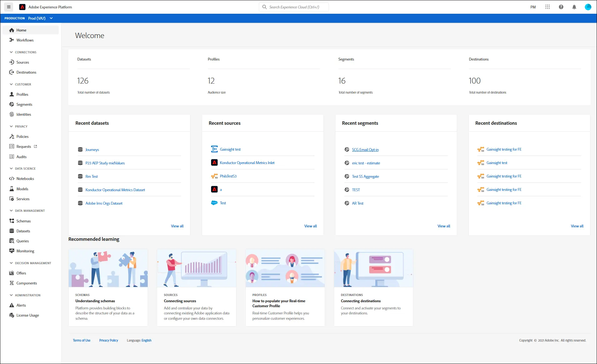Open Sources from the sidebar
This screenshot has height=364, width=597.
[x=22, y=62]
